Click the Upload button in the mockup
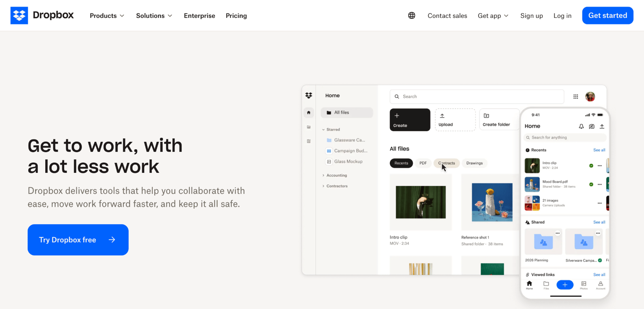 pos(455,120)
